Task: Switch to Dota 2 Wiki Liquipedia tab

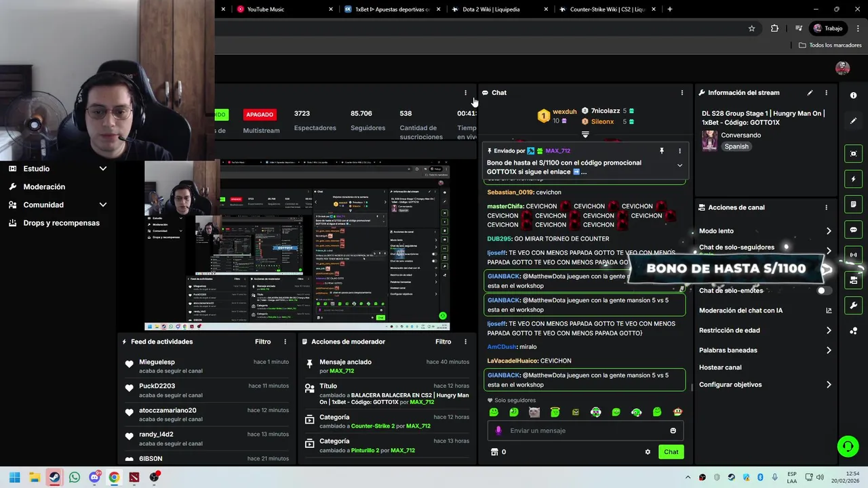Action: tap(500, 9)
